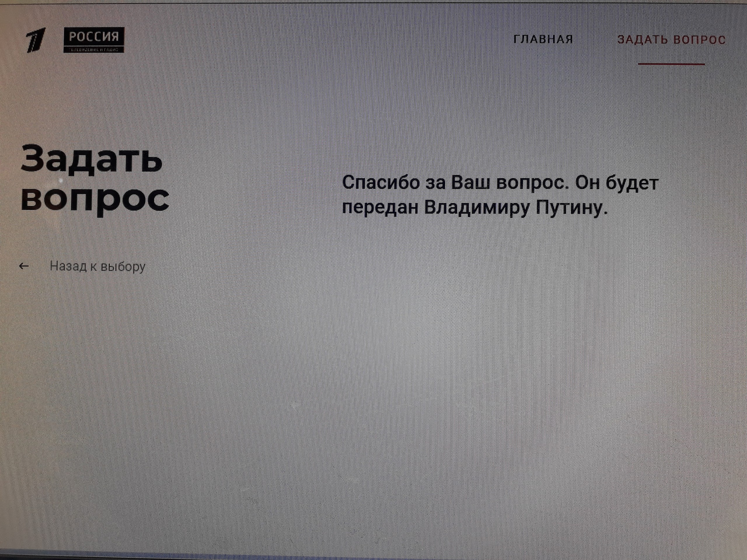Viewport: 747px width, 560px height.
Task: Click the Спасибо за Ваш вопрос message
Action: point(500,195)
